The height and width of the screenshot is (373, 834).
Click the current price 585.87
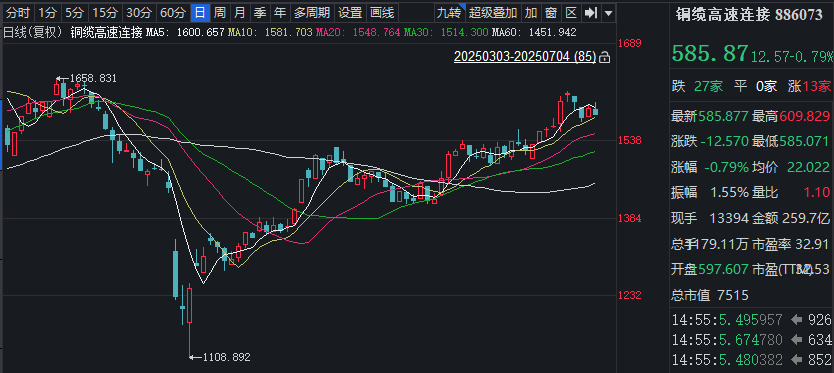[x=710, y=53]
